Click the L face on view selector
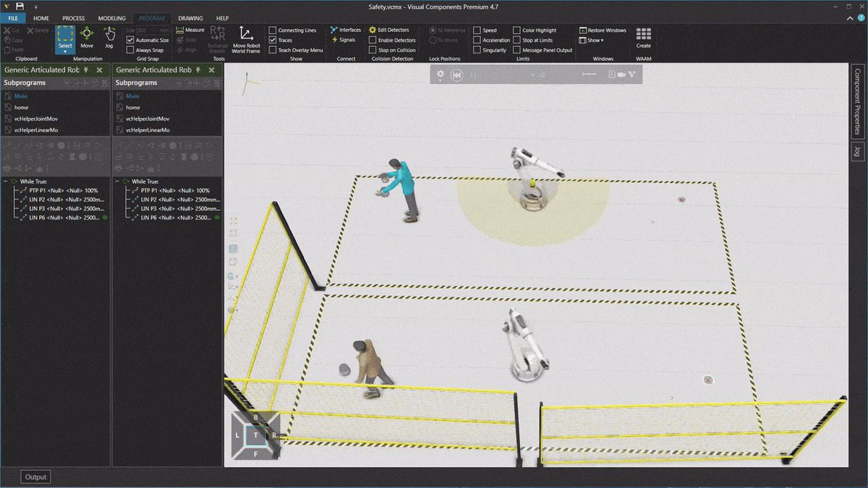This screenshot has height=488, width=868. point(237,435)
